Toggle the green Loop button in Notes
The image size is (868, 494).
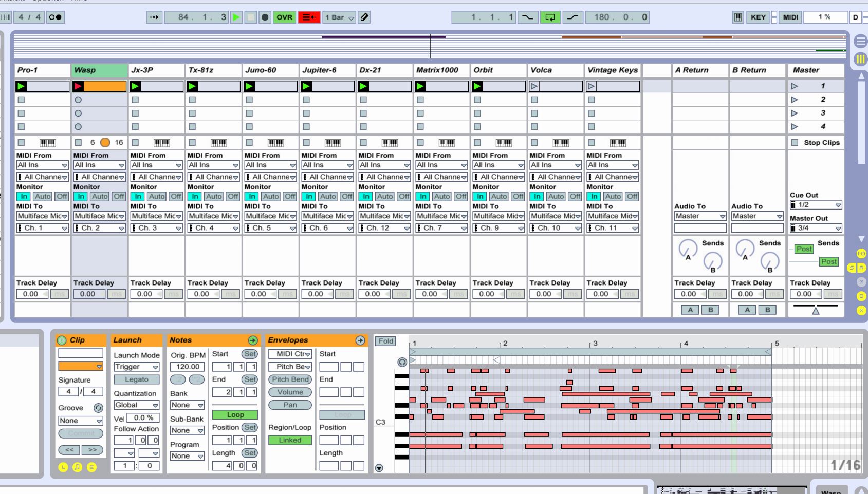(235, 415)
